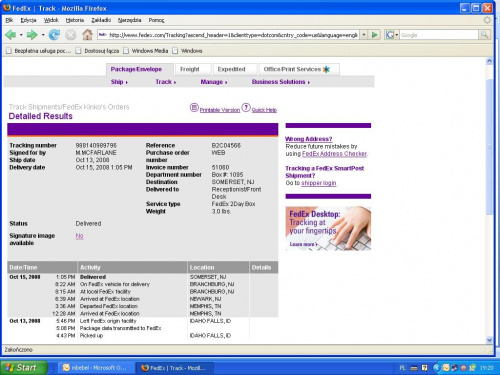Click the Firefox Back arrow button
The width and height of the screenshot is (500, 375).
coord(11,35)
